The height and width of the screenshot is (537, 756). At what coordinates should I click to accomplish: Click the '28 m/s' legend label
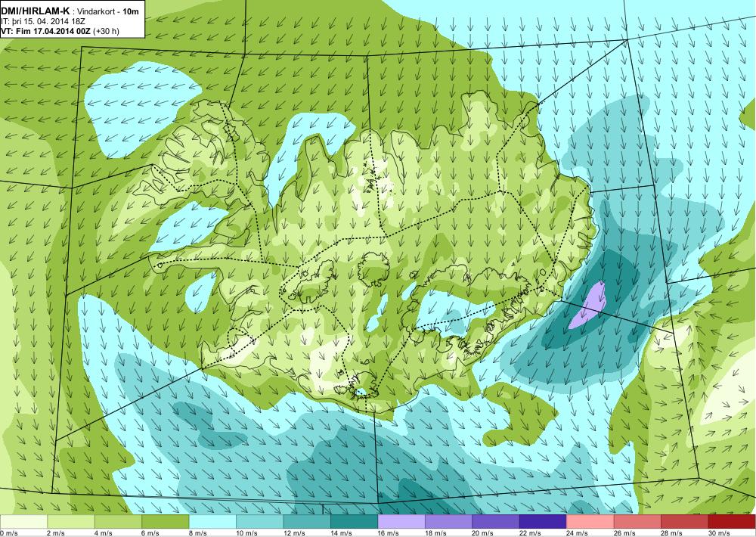[672, 533]
